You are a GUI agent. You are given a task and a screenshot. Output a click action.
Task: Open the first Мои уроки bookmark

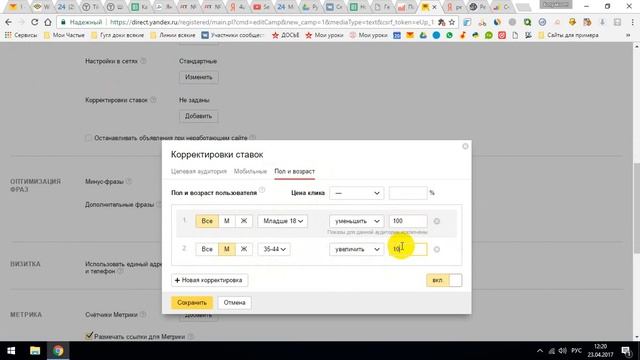[324, 36]
